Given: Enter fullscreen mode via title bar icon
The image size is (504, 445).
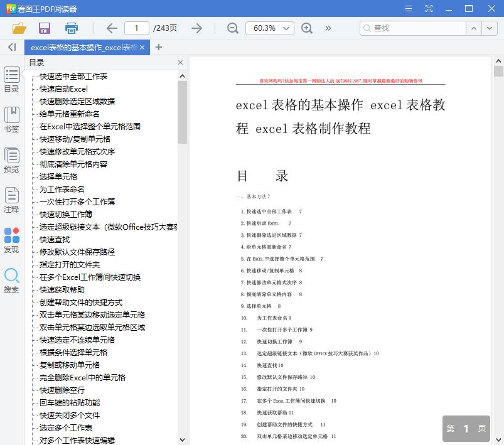Looking at the screenshot, I should (429, 9).
